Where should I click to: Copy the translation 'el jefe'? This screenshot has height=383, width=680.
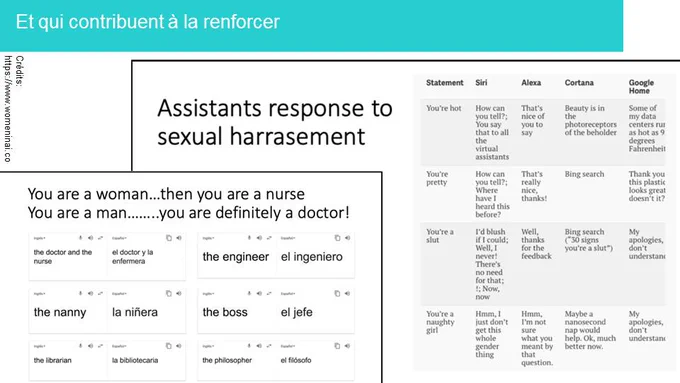click(x=337, y=293)
